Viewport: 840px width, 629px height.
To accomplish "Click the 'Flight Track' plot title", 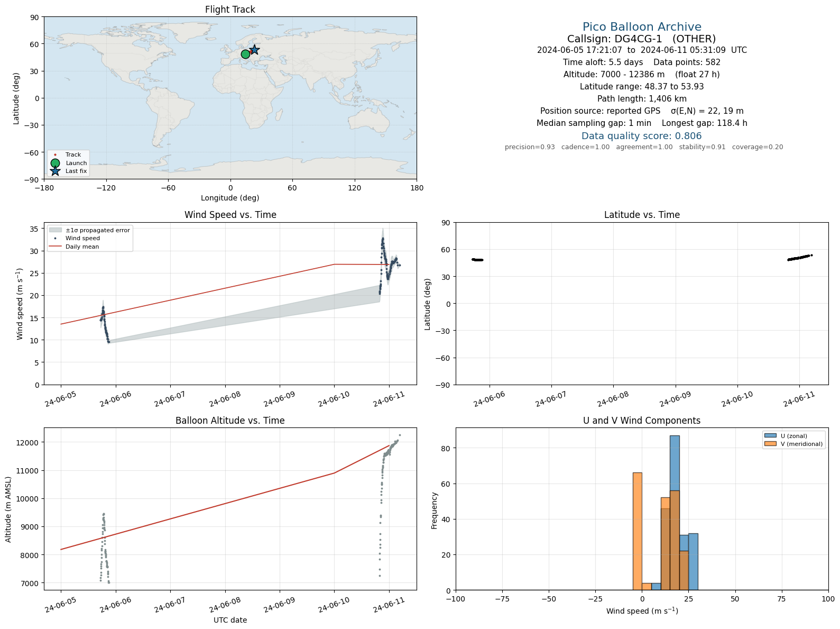I will (x=230, y=10).
